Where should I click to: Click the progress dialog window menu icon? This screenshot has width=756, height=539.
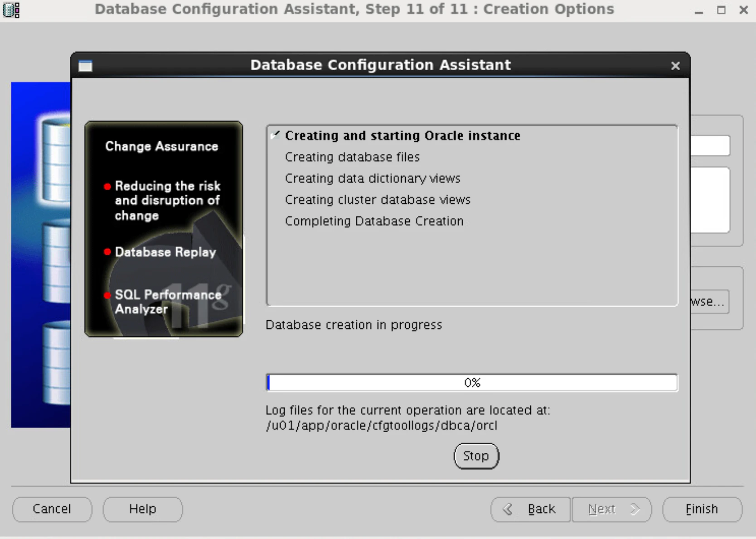[85, 66]
